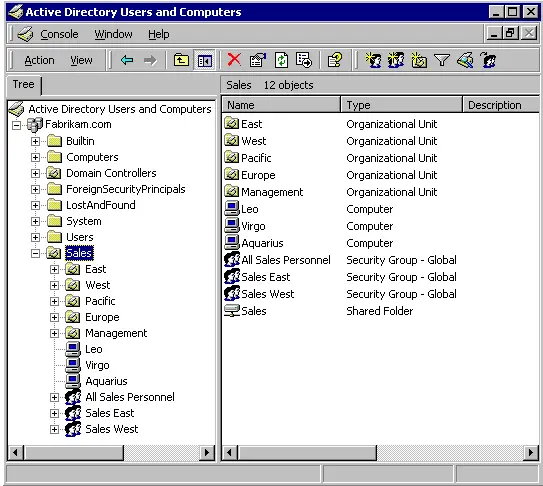Select Active Directory Users and Computers root

(x=119, y=109)
